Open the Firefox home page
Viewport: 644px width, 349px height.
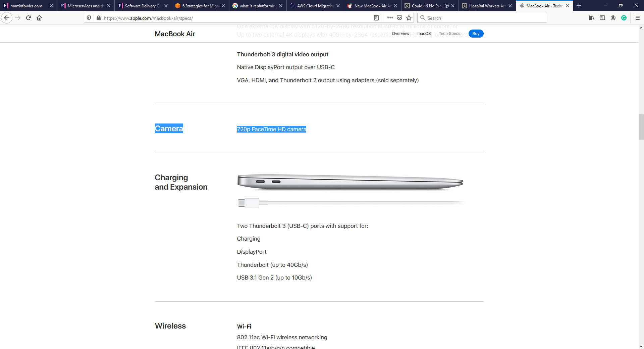point(39,18)
